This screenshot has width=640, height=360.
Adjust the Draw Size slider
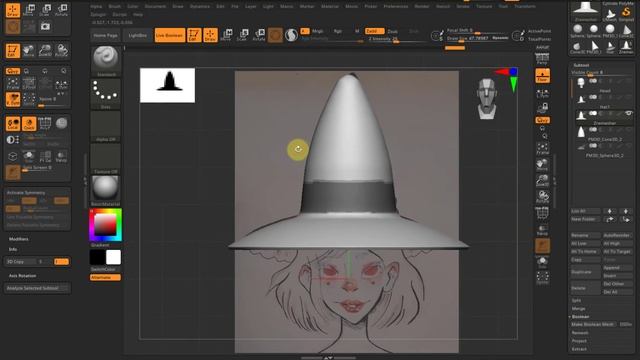pos(478,38)
